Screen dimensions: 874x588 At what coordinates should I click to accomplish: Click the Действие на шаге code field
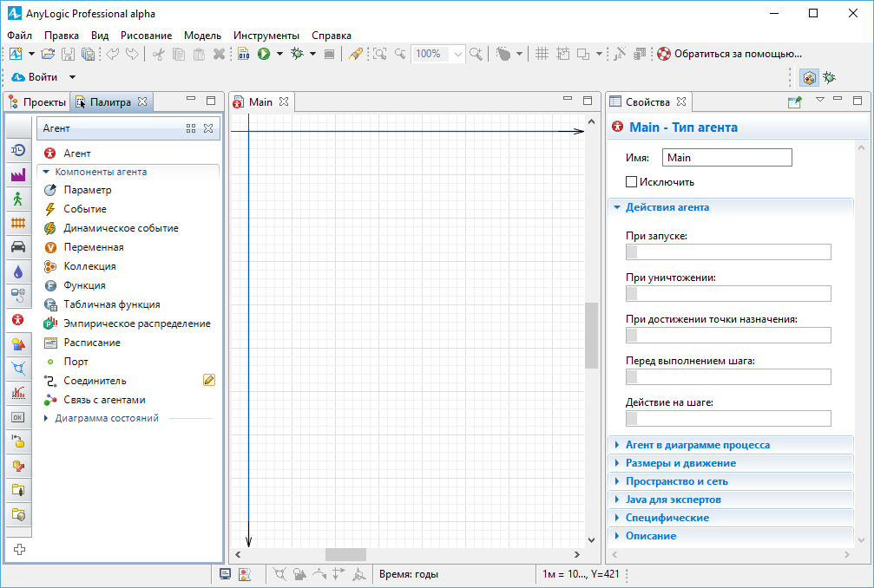point(728,419)
